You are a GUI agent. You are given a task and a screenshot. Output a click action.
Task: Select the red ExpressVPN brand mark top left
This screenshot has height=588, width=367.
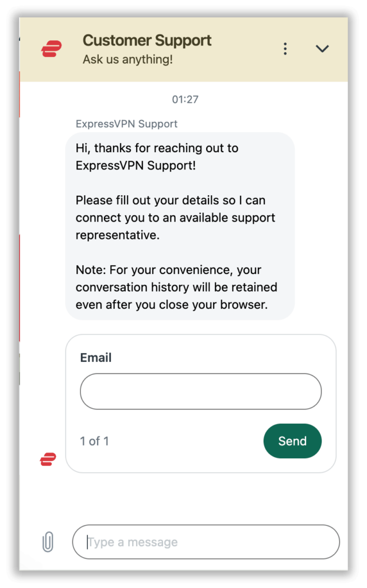(x=51, y=48)
